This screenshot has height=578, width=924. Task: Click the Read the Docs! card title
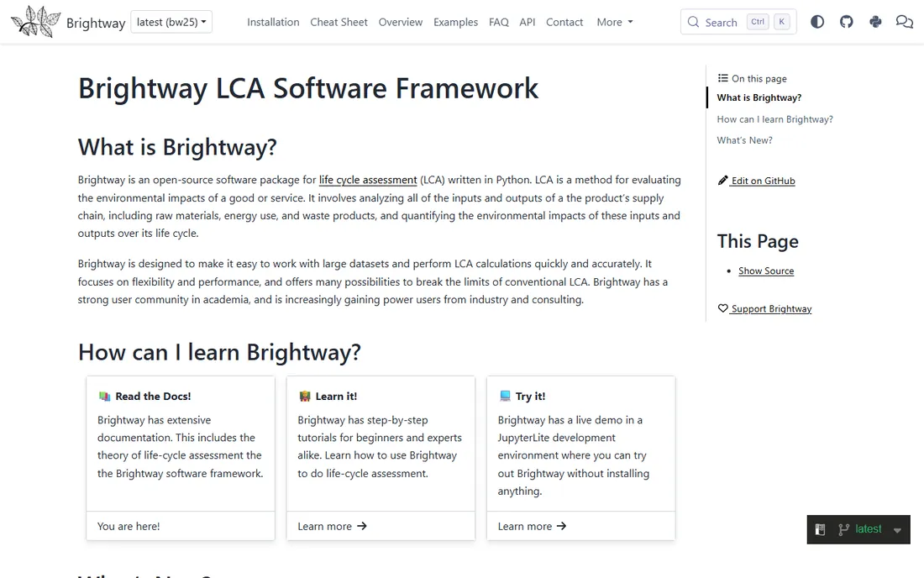153,397
